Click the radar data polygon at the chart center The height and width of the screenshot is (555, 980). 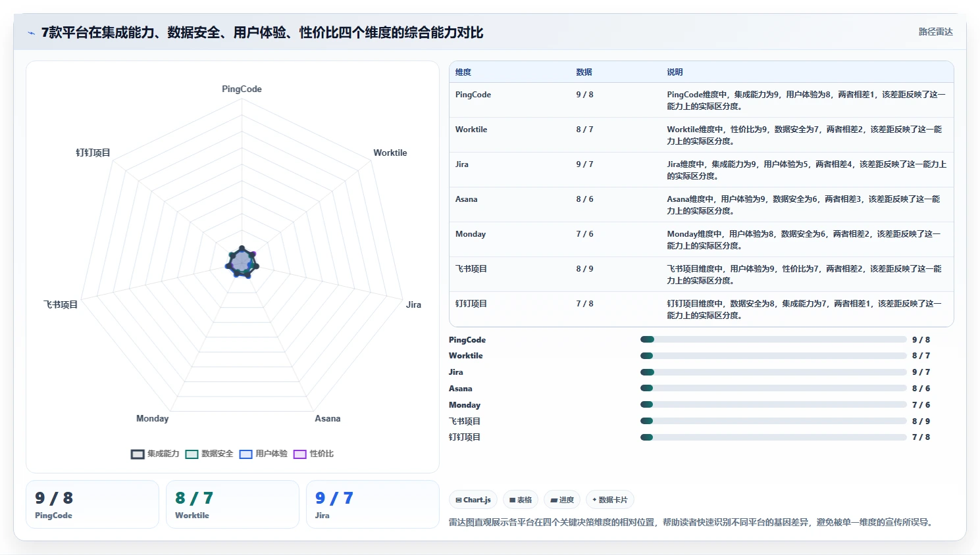pyautogui.click(x=242, y=262)
